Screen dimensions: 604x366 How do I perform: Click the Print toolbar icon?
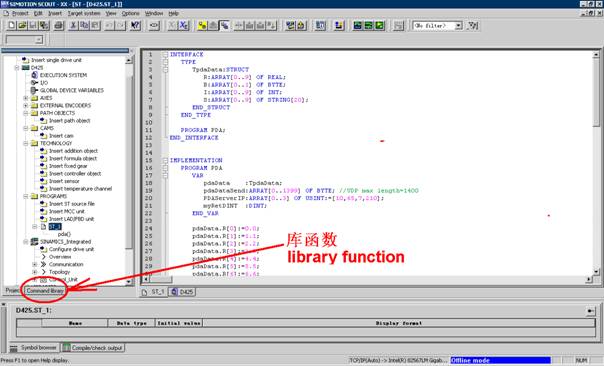click(59, 25)
